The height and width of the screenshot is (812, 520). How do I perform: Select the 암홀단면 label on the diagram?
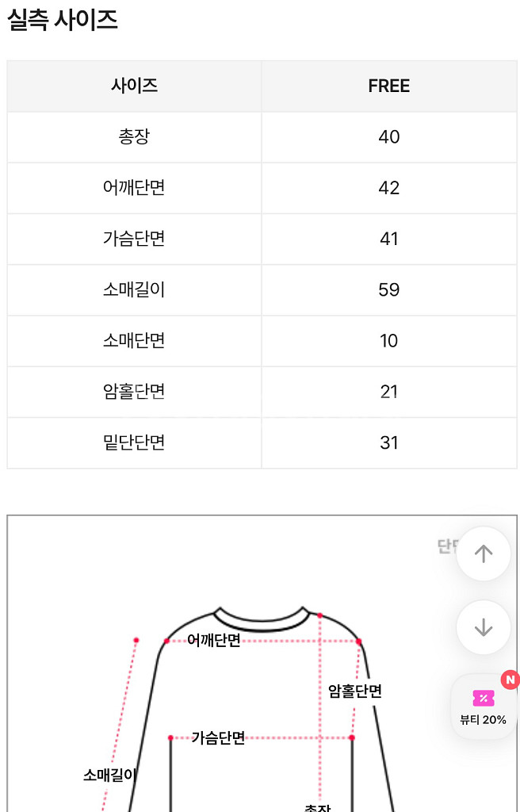(x=354, y=691)
